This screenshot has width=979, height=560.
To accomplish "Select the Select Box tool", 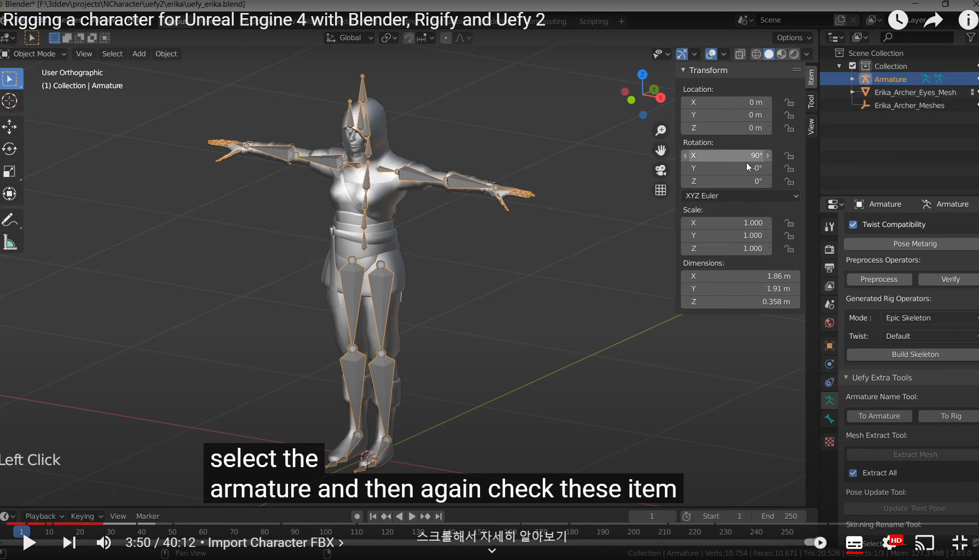I will coord(10,79).
